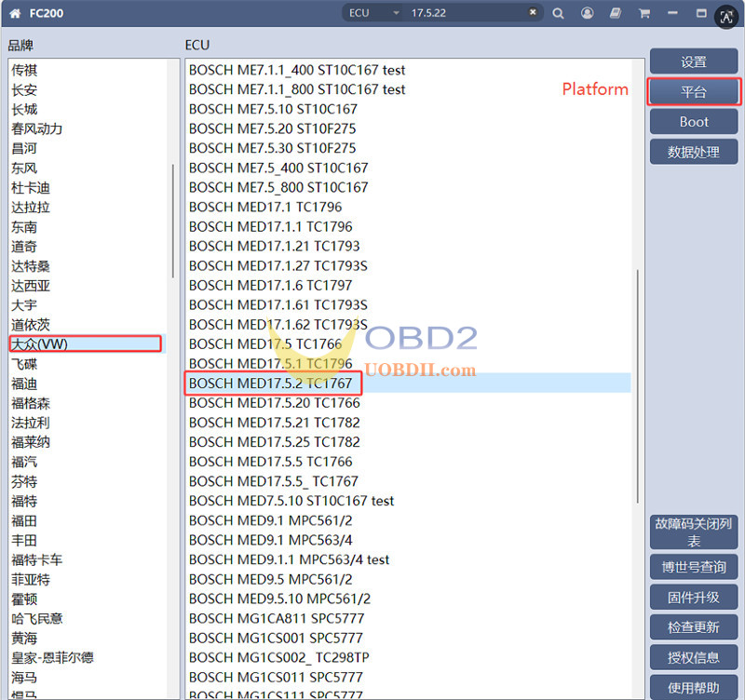Click the search field containing 17.5.22

tap(466, 13)
